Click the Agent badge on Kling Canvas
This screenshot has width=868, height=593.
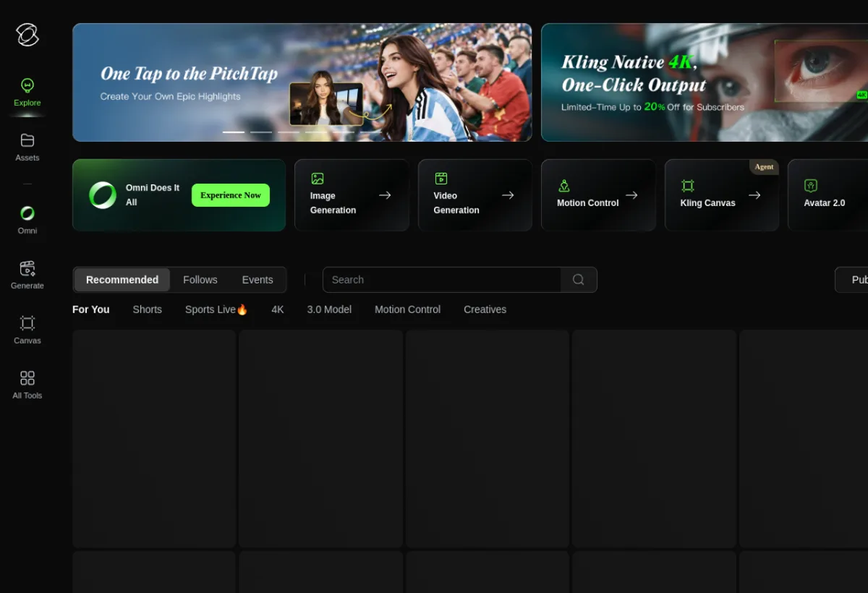(764, 167)
